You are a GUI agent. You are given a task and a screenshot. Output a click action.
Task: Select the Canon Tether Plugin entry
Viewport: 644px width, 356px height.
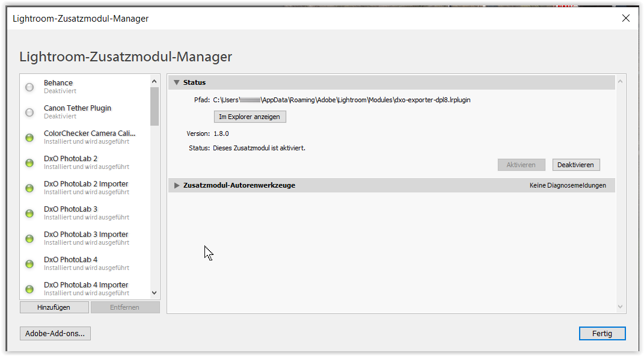point(85,112)
